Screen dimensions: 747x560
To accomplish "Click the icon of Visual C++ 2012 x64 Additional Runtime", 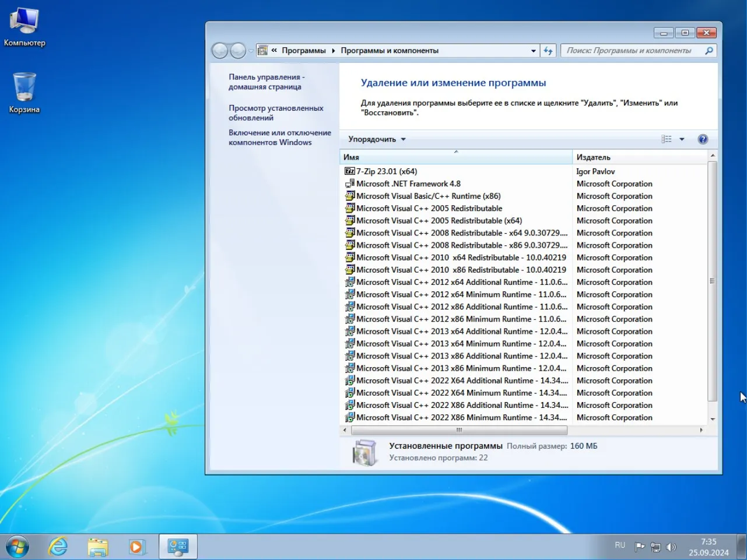I will pos(350,282).
